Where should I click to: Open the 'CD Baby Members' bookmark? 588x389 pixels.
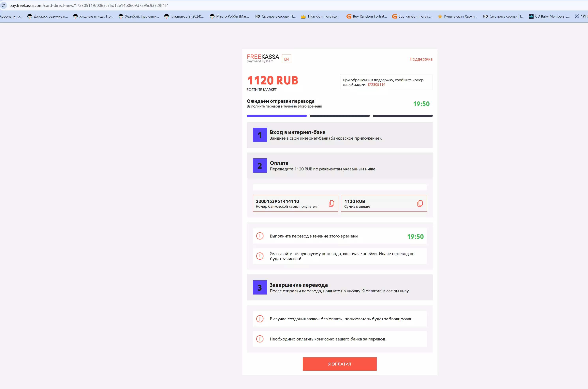[549, 16]
